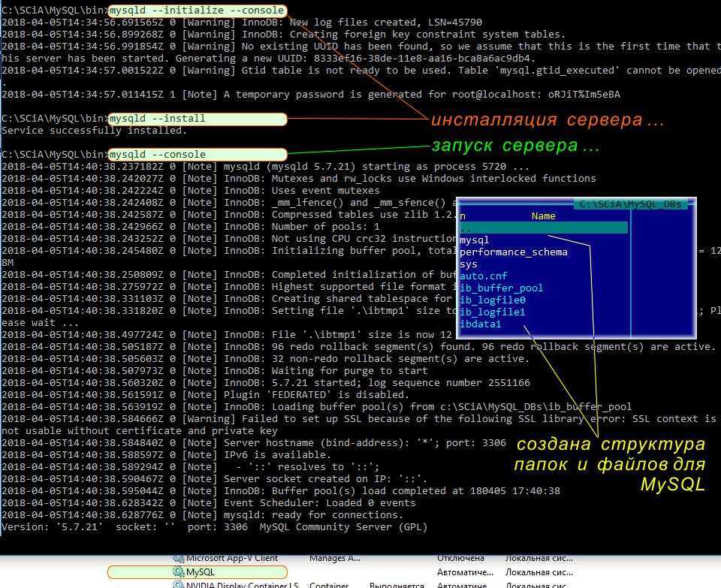
Task: Open the mysql folder in file panel
Action: [474, 240]
